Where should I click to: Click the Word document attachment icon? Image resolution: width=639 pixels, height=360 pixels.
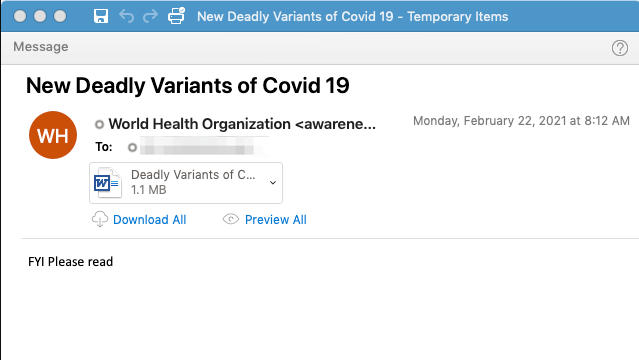coord(107,183)
